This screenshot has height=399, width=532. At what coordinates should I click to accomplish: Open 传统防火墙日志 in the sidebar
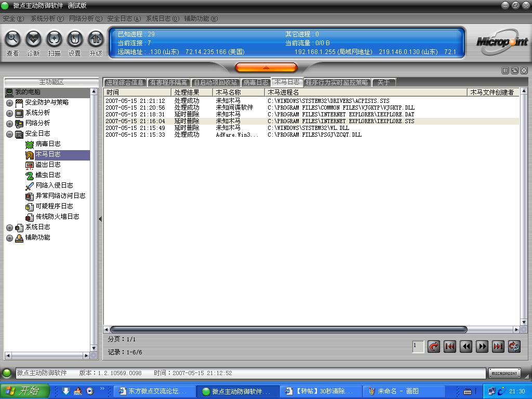pos(57,217)
